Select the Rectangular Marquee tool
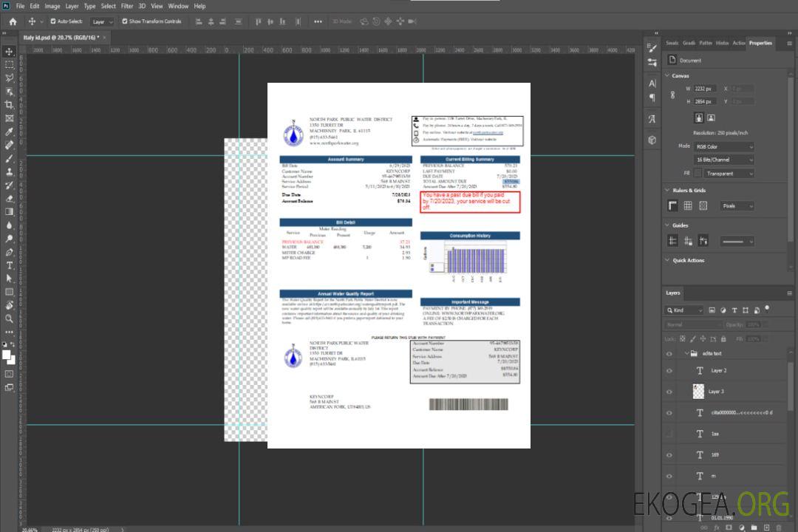Image resolution: width=798 pixels, height=532 pixels. [10, 64]
